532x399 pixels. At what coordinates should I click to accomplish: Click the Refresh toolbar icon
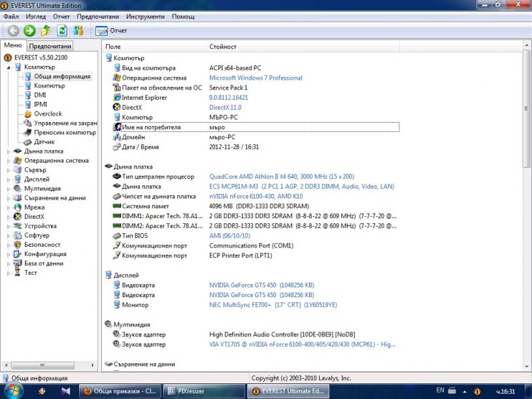[x=62, y=31]
